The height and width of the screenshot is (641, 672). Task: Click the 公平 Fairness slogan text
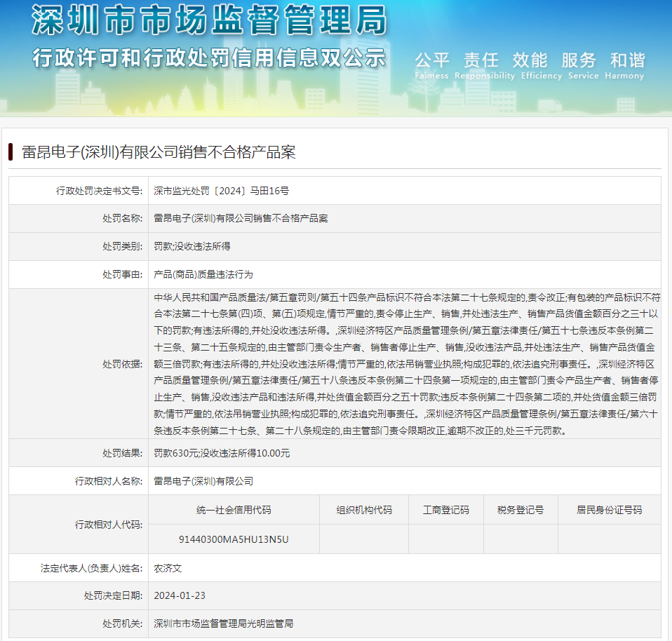(x=431, y=65)
